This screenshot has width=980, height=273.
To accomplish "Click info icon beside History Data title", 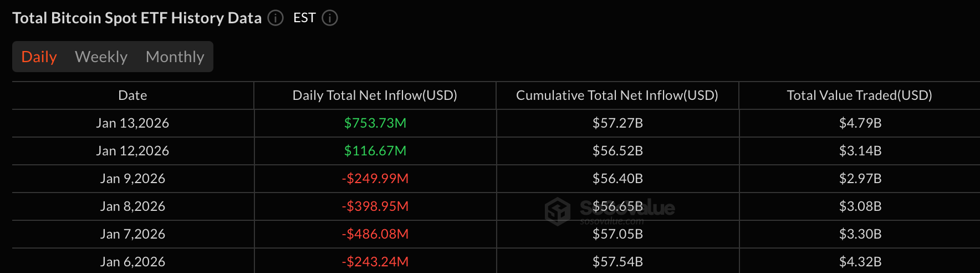I will 275,18.
